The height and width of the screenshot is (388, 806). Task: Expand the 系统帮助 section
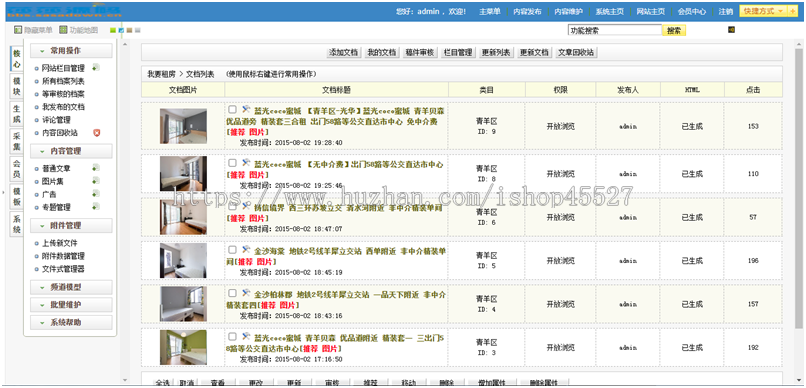[71, 323]
